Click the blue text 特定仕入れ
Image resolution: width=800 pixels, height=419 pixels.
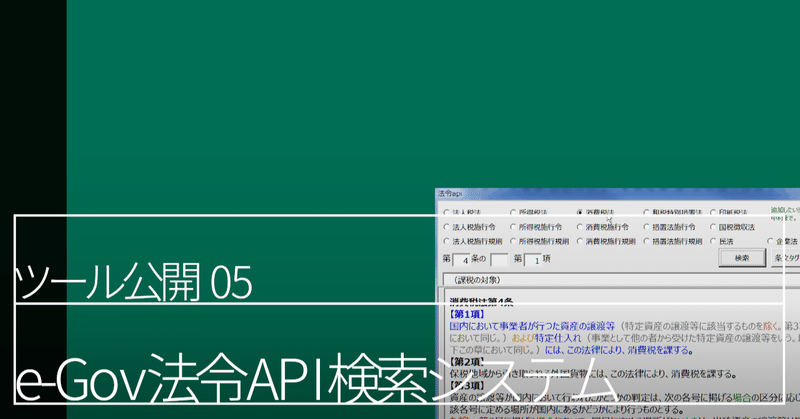click(558, 338)
